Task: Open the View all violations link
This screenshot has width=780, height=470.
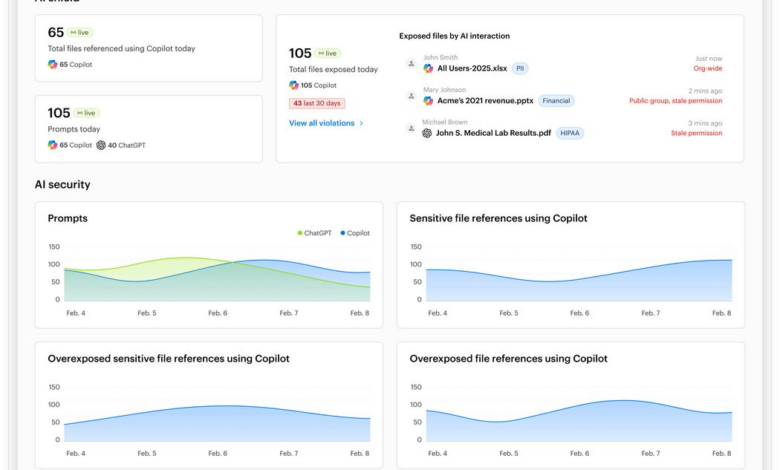Action: coord(326,123)
